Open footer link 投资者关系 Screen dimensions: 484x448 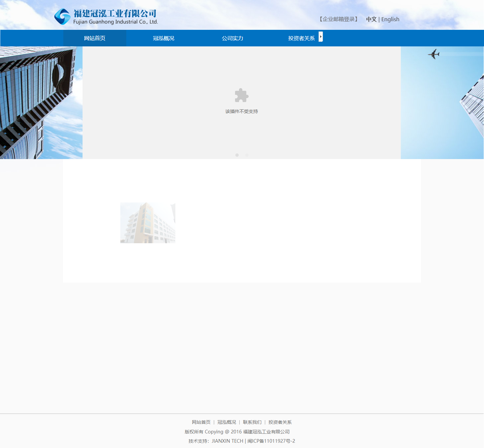(x=280, y=422)
